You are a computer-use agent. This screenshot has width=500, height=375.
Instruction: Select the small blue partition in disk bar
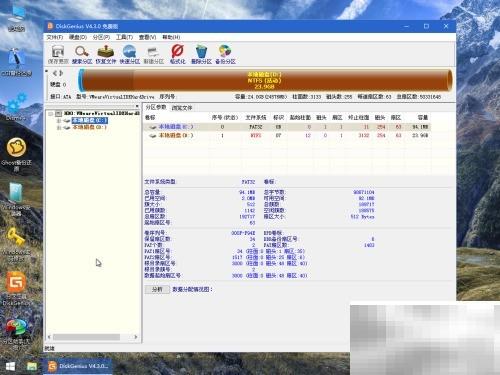pos(80,80)
